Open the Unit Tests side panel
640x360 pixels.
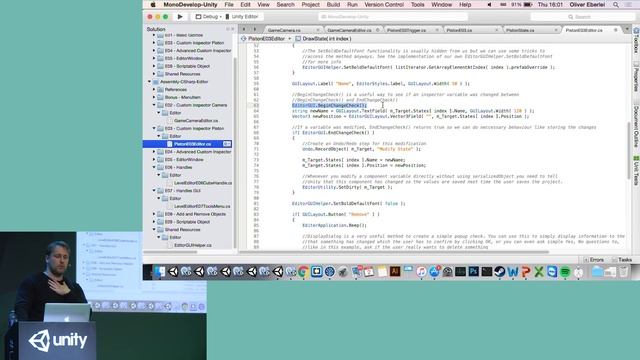[636, 170]
